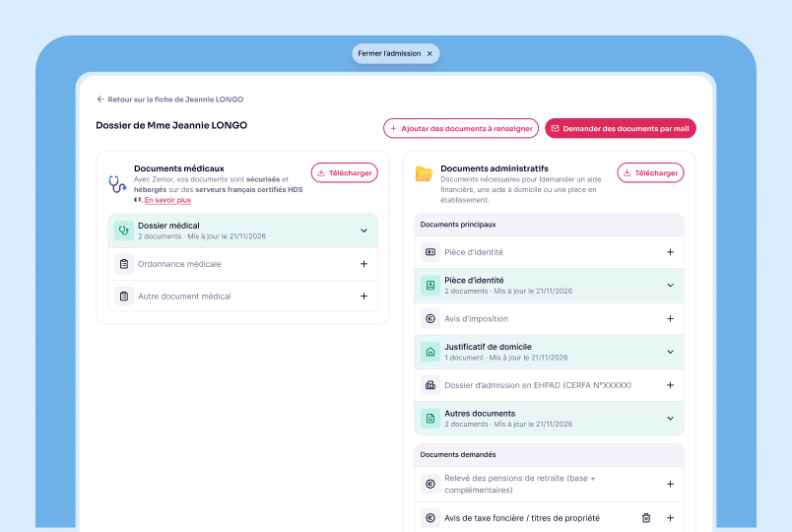Select the Ordonnance médicale row label
Screen dimensions: 792x532
(179, 264)
